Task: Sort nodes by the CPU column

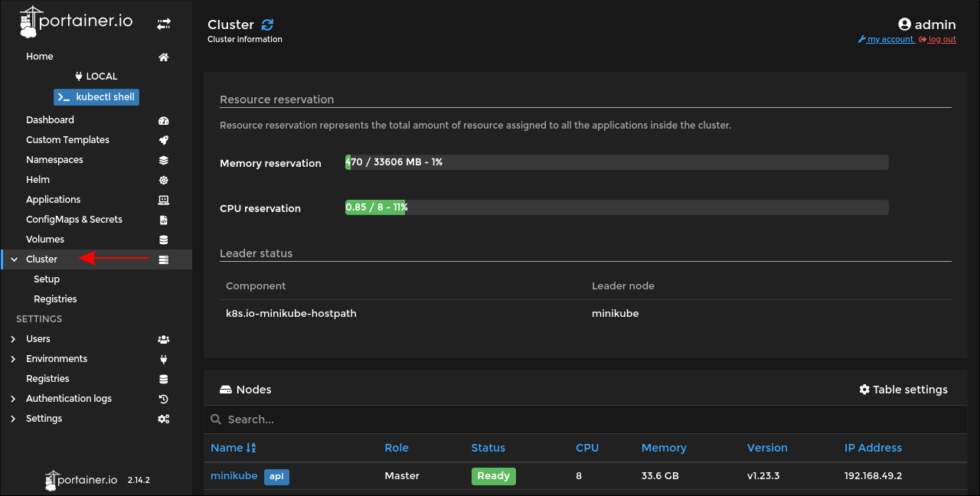Action: click(587, 448)
